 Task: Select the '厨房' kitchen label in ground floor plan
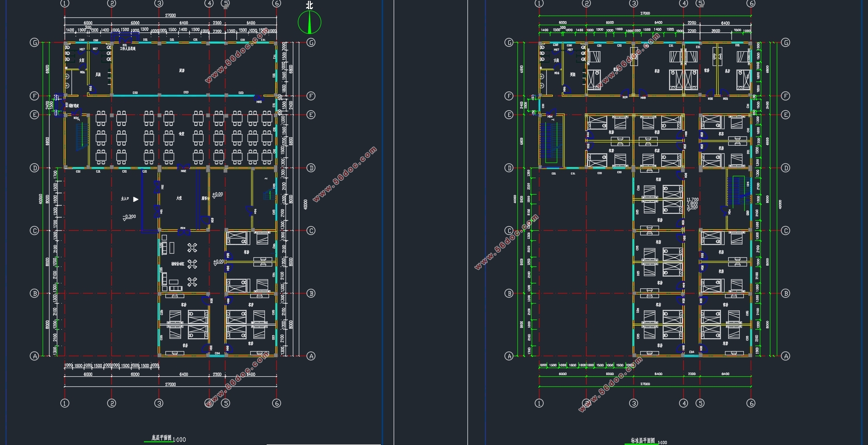point(181,71)
